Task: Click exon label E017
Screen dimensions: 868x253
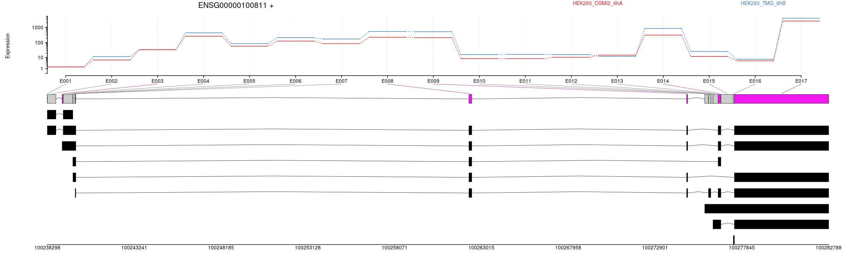Action: coord(801,81)
